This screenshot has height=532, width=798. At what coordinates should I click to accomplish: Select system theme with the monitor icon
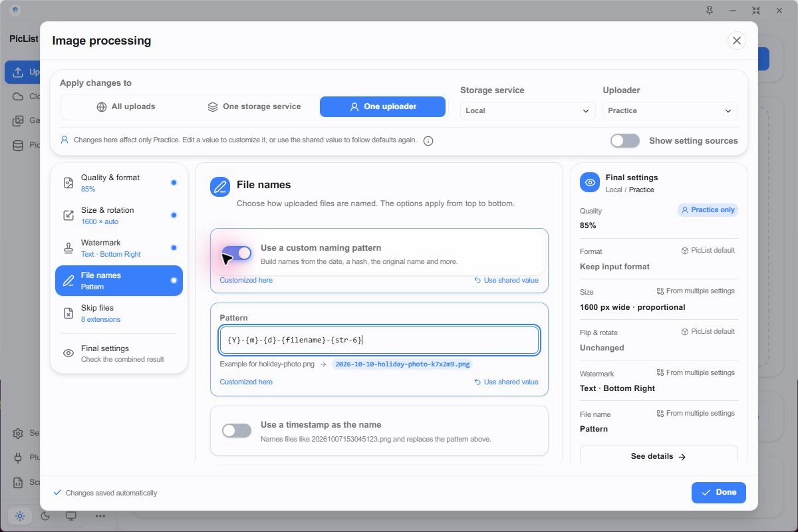71,516
